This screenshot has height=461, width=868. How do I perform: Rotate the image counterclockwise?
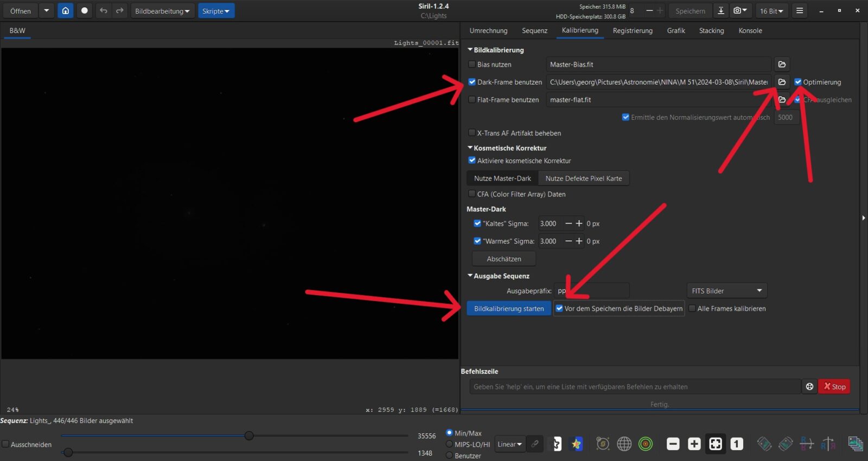pos(764,444)
